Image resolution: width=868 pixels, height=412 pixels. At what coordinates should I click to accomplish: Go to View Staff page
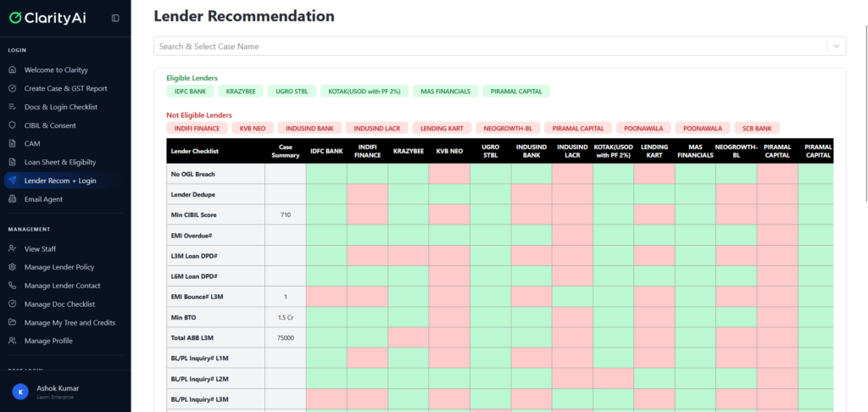tap(40, 248)
